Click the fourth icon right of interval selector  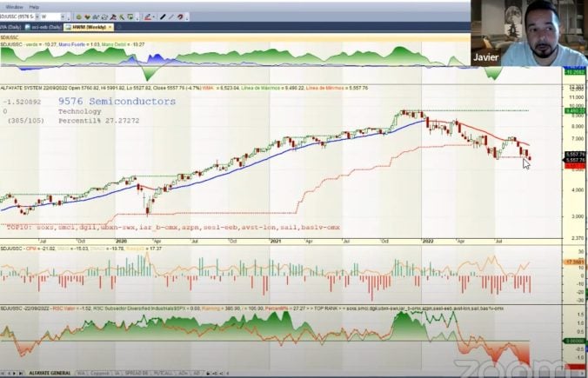pyautogui.click(x=104, y=17)
